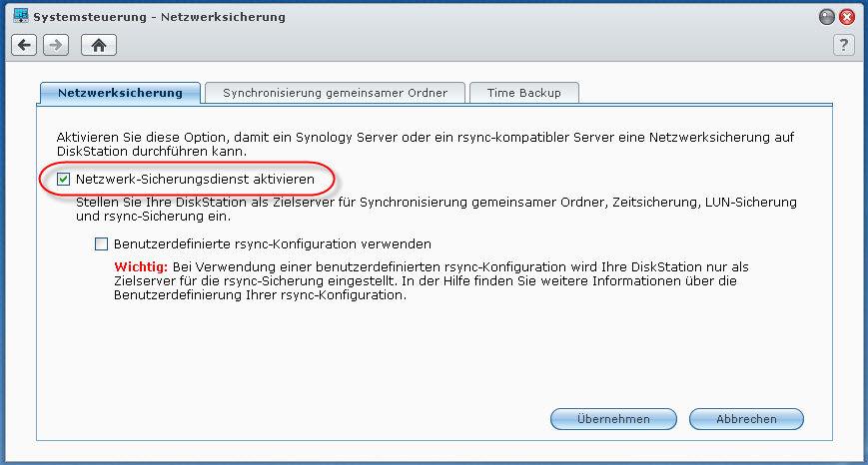Minimize the window with the gray round button
The width and height of the screenshot is (868, 465).
pyautogui.click(x=826, y=17)
